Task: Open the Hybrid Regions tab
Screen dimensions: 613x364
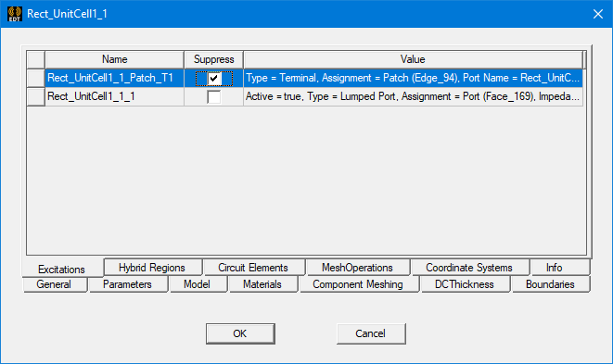Action: tap(152, 268)
